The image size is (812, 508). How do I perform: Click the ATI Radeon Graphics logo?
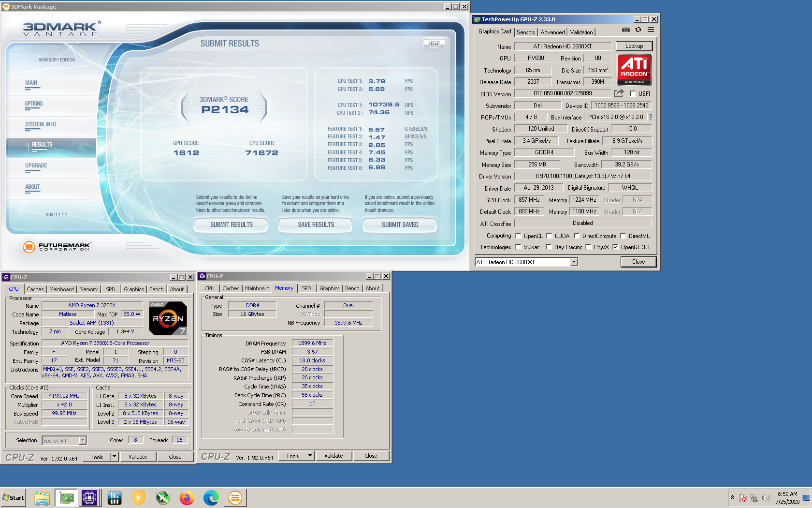[x=634, y=70]
